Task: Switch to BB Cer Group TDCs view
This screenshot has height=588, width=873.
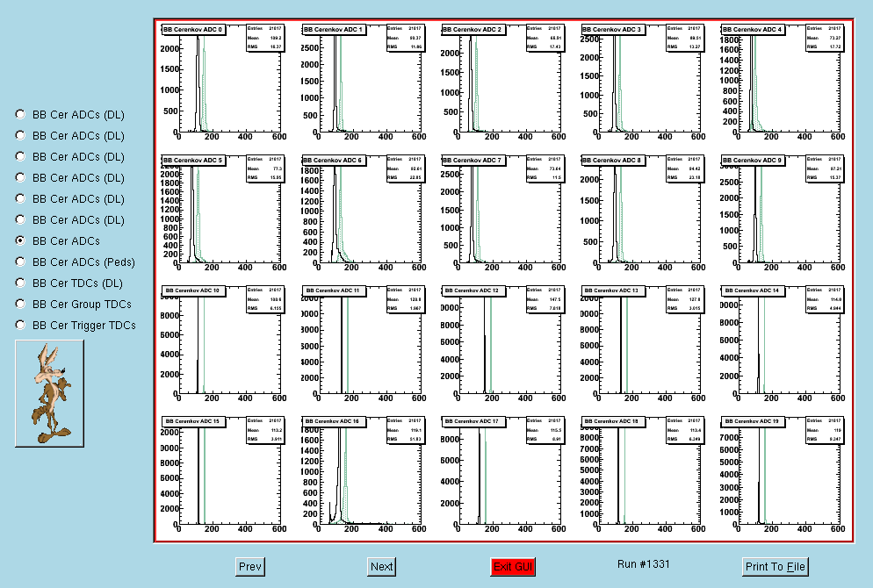Action: 20,304
